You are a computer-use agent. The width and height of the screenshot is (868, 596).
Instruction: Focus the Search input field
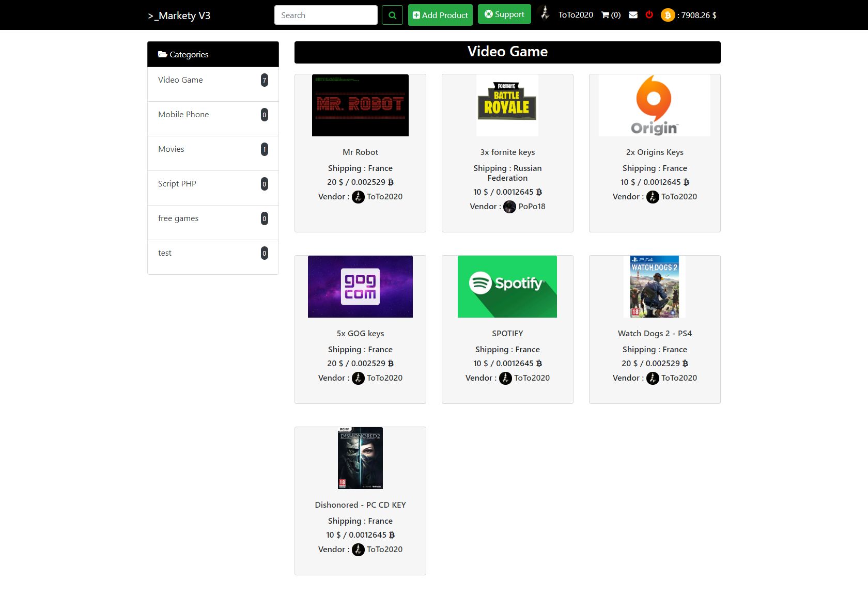click(x=326, y=15)
